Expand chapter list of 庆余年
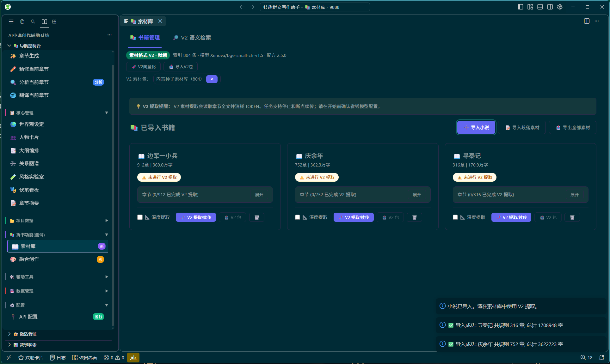This screenshot has width=610, height=364. [417, 195]
